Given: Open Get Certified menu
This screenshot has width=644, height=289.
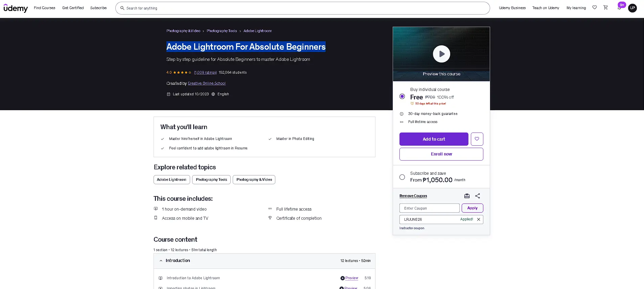Looking at the screenshot, I should click(73, 8).
